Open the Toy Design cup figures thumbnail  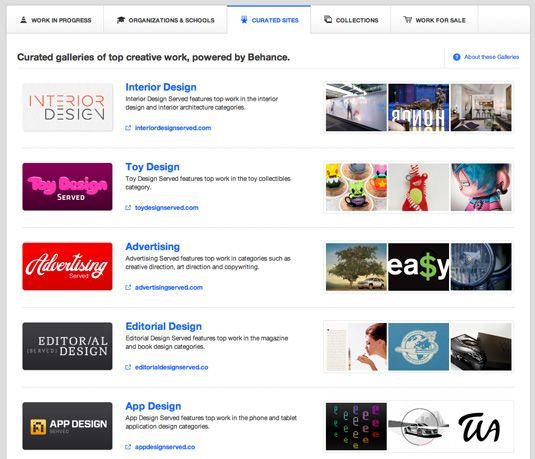(x=356, y=187)
